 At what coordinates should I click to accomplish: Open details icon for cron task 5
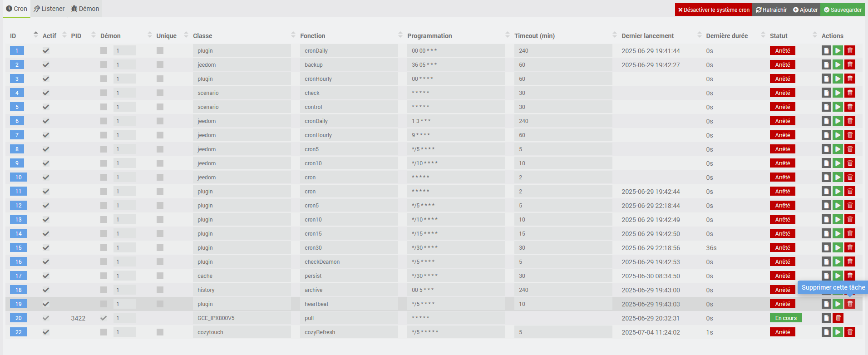point(826,107)
